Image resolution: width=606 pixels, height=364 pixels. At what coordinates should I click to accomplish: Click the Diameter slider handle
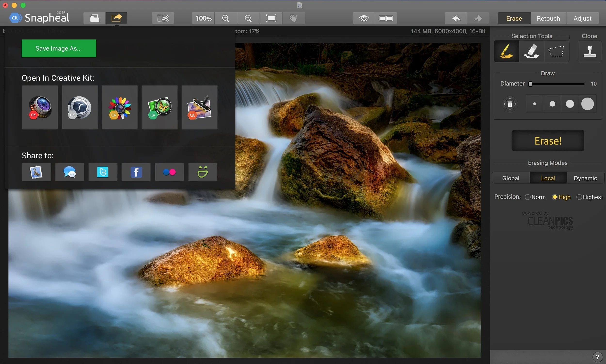[530, 84]
